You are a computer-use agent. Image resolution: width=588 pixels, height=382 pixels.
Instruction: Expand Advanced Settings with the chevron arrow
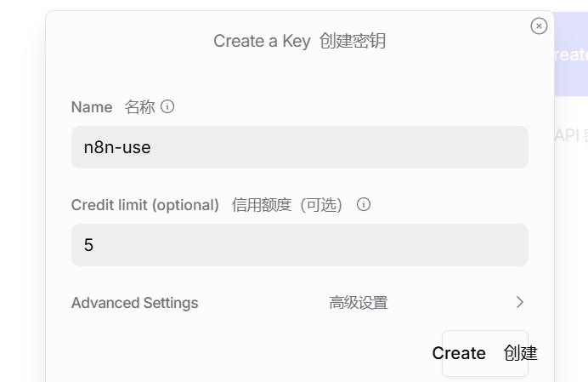[x=520, y=302]
